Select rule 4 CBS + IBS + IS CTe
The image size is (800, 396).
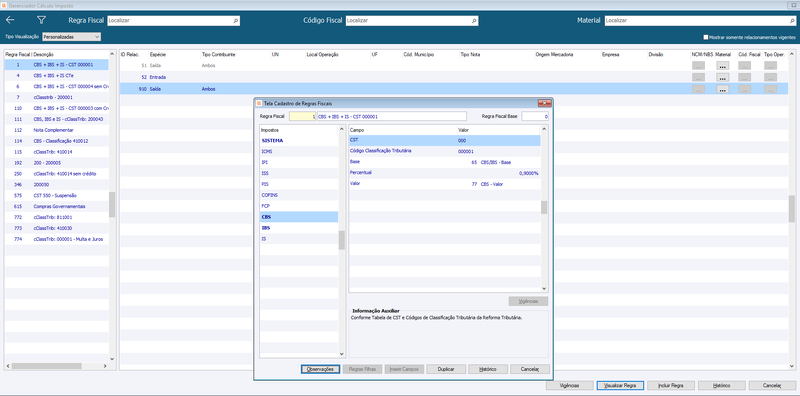pyautogui.click(x=57, y=76)
